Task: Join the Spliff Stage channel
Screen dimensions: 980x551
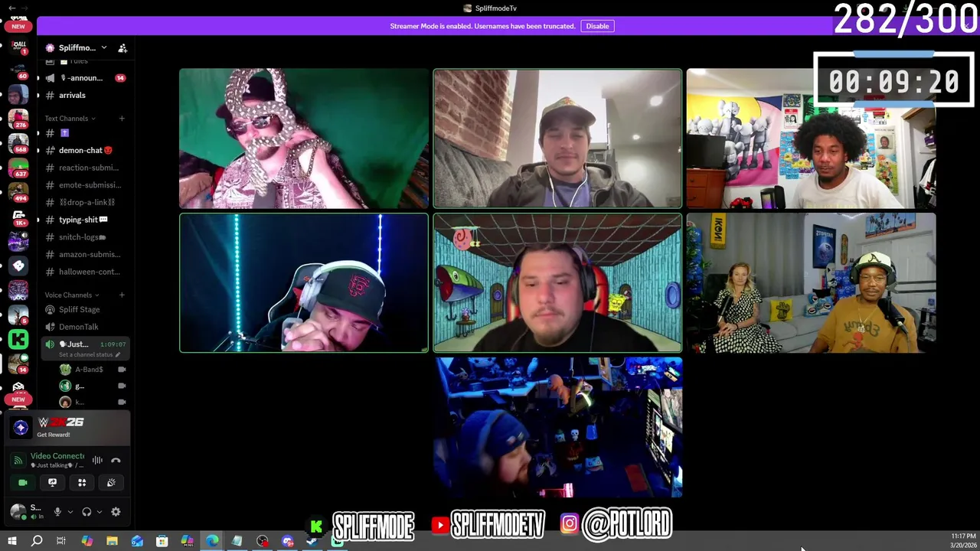Action: (x=85, y=309)
